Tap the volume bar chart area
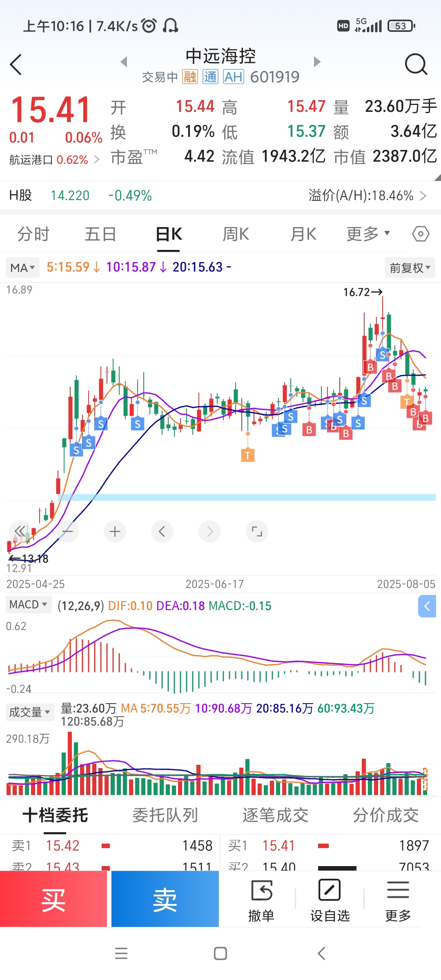This screenshot has height=980, width=441. (220, 764)
